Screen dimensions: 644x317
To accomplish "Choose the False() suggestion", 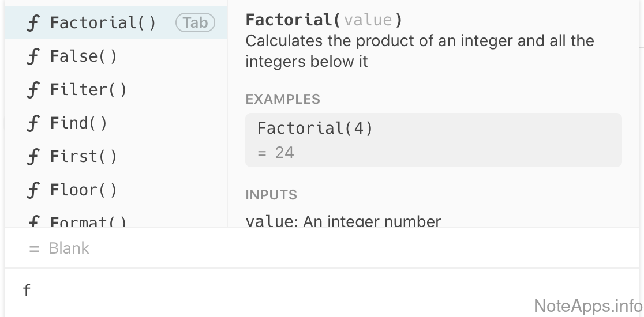I will point(84,56).
